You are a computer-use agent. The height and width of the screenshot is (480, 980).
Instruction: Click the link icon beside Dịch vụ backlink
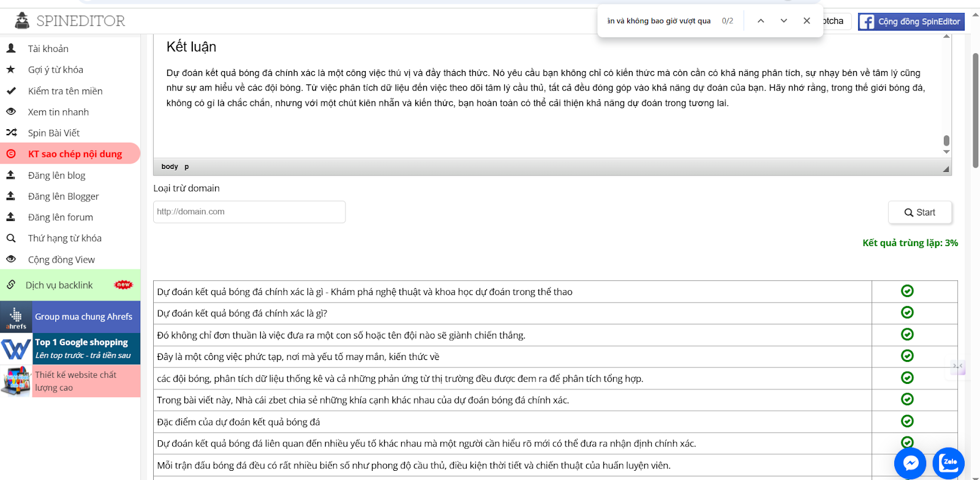point(11,285)
